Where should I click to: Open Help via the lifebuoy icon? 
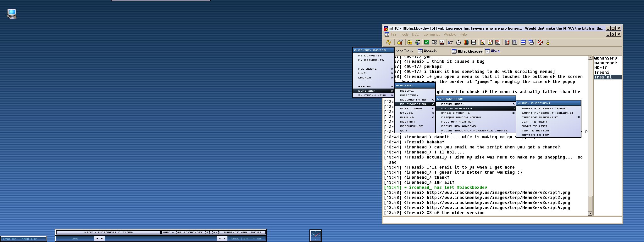[x=540, y=42]
